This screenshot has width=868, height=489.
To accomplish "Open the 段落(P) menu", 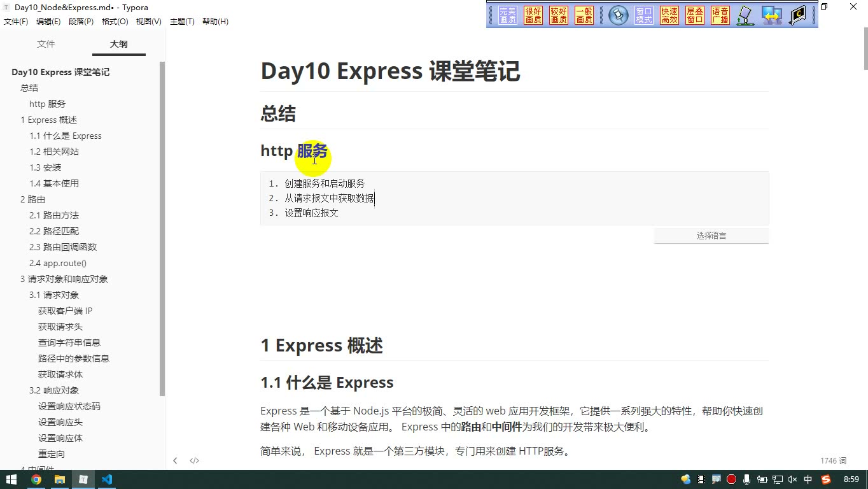I will pyautogui.click(x=81, y=21).
